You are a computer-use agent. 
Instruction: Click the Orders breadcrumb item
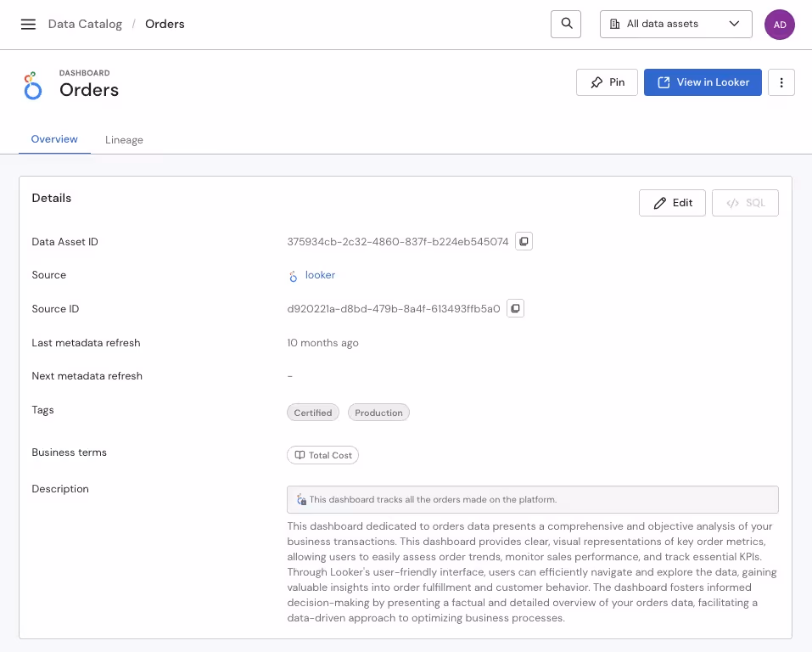[165, 24]
